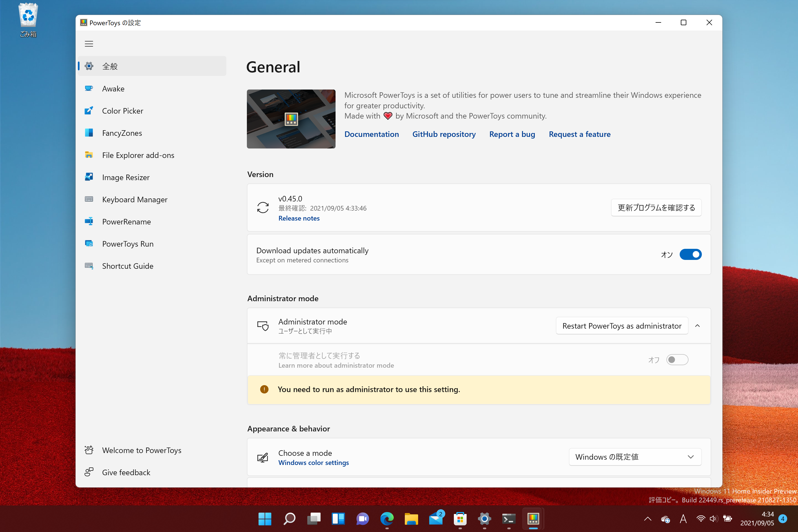Open PowerToys Run settings

127,244
